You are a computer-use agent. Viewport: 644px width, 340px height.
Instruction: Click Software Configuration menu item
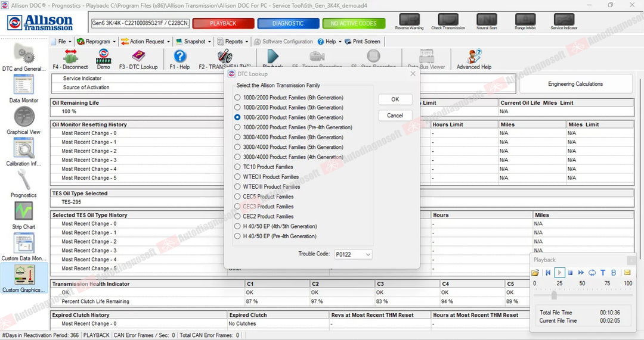283,42
